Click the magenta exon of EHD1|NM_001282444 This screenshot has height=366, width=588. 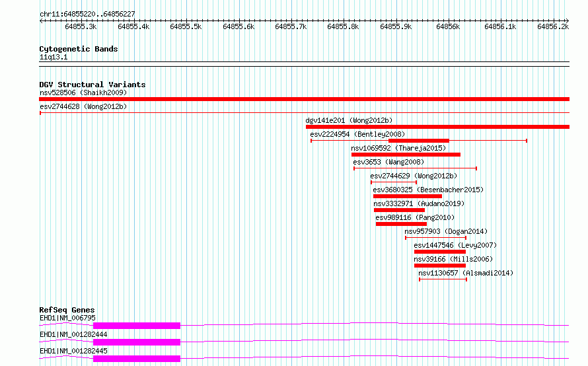point(137,342)
